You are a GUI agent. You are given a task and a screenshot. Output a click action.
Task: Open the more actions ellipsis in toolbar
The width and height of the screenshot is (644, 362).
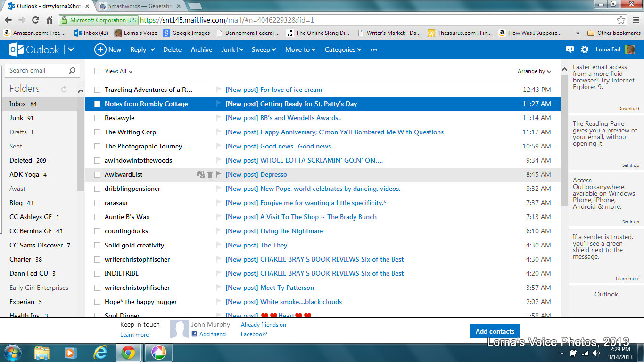pyautogui.click(x=374, y=49)
